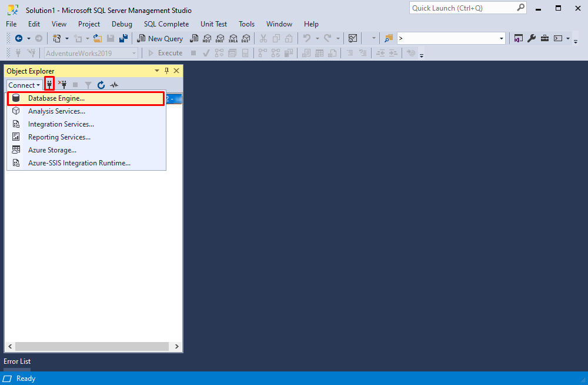Viewport: 588px width, 385px height.
Task: Open the Project menu
Action: tap(89, 24)
